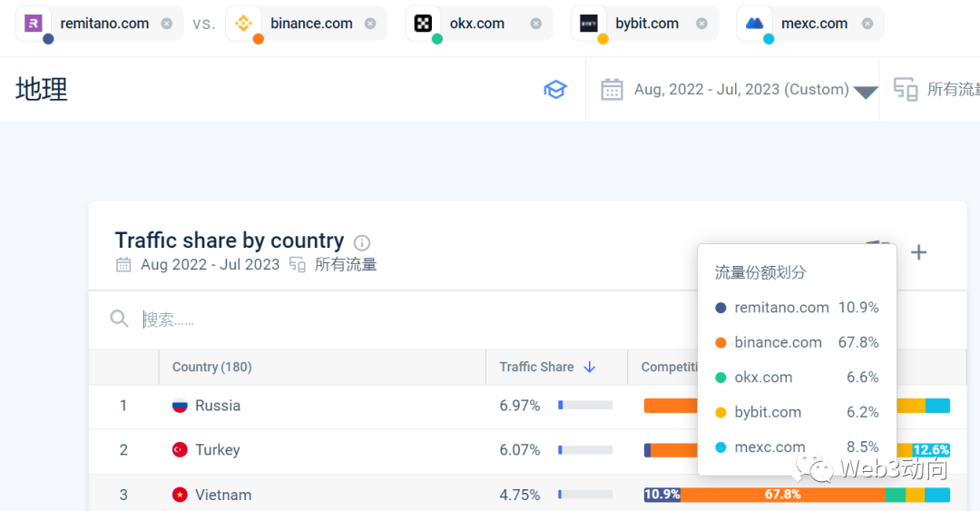980x511 pixels.
Task: Click the Turkey flag icon
Action: click(180, 449)
